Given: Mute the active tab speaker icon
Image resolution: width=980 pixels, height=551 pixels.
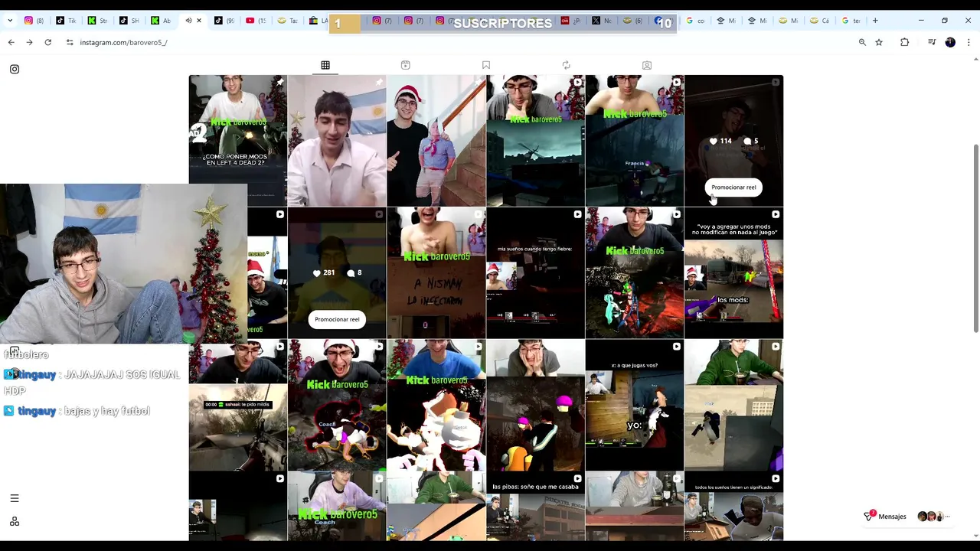Looking at the screenshot, I should point(188,21).
